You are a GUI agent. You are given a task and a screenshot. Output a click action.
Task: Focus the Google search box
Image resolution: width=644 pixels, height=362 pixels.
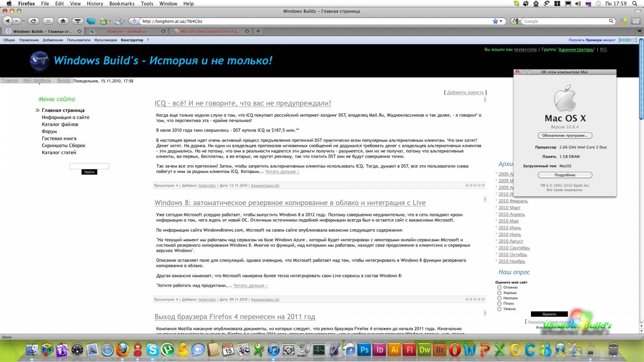tap(566, 21)
